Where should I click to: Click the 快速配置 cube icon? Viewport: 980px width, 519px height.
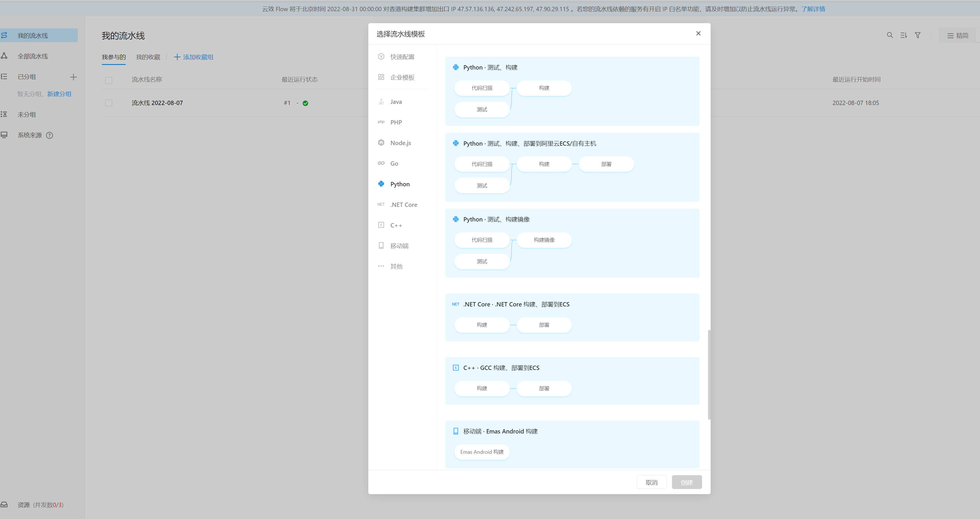[381, 57]
